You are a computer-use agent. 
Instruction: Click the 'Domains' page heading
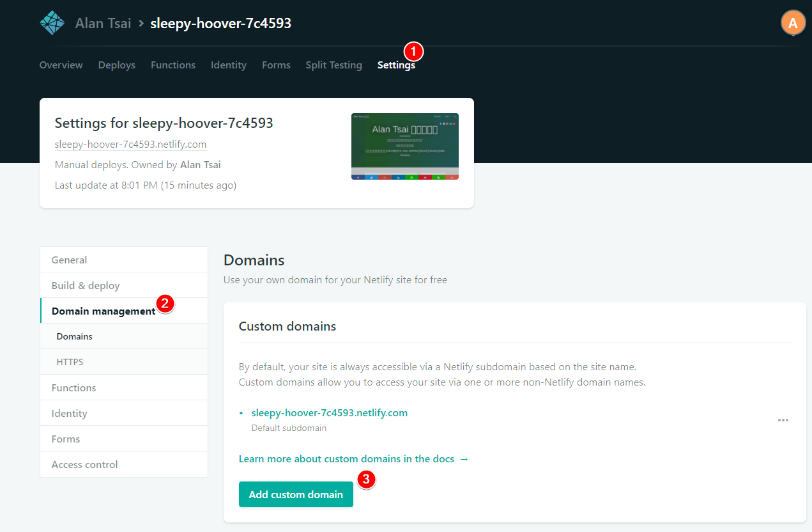254,260
